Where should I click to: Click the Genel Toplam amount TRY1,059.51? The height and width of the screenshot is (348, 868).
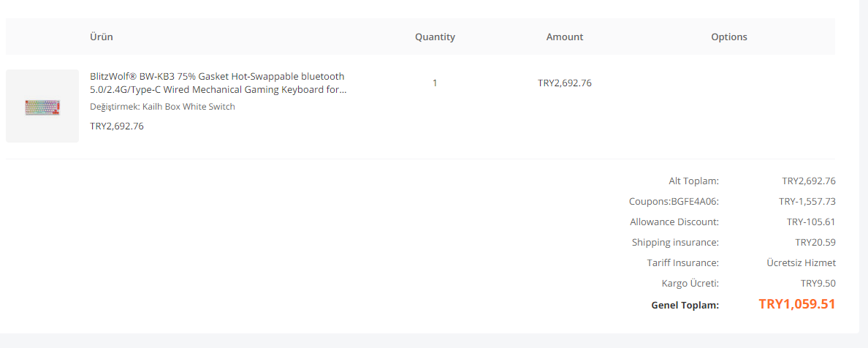pos(796,304)
